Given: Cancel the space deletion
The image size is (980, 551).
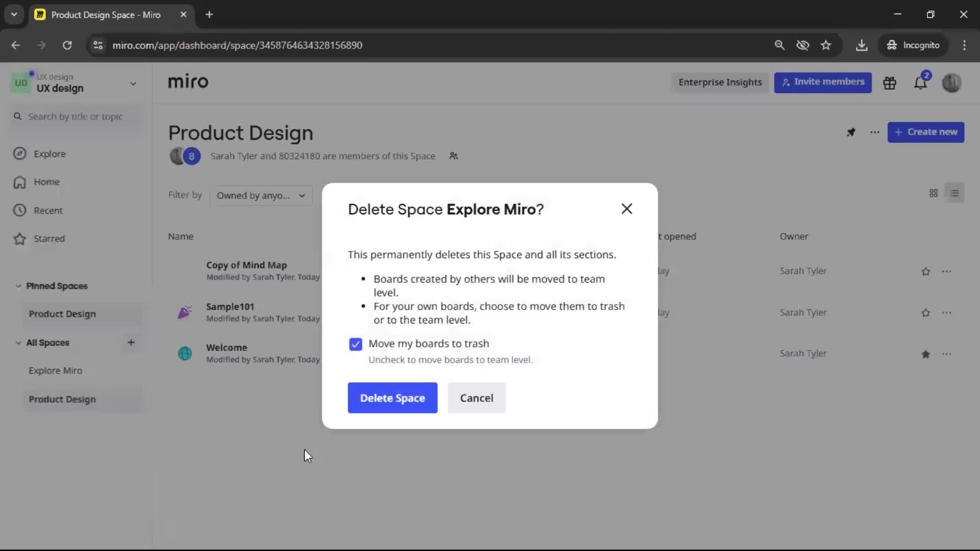Looking at the screenshot, I should (x=477, y=398).
